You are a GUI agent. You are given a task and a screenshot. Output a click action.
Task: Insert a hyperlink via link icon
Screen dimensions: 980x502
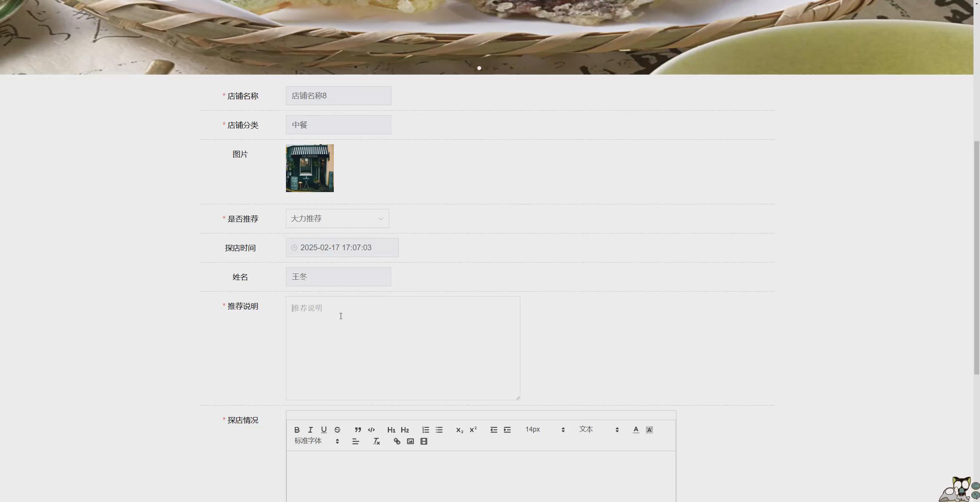click(x=397, y=441)
